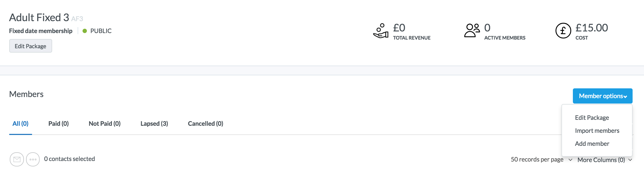Click the email envelope icon
The image size is (644, 174).
click(x=17, y=159)
